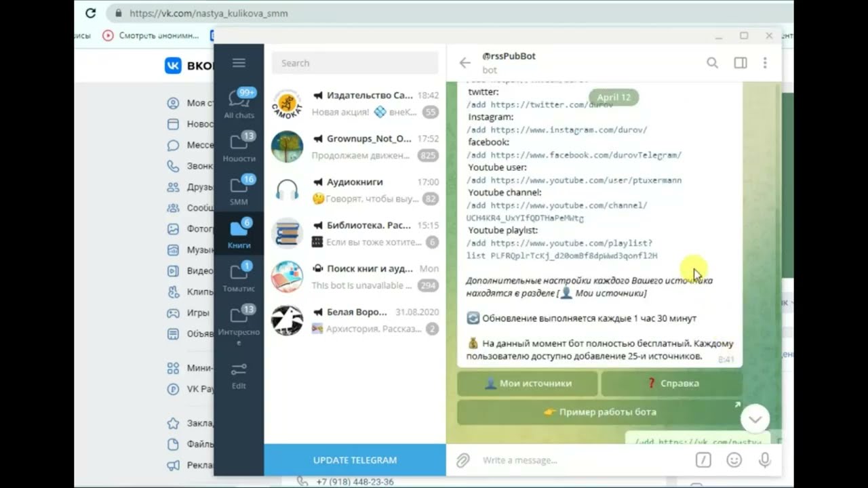Click the Write a message field
This screenshot has width=868, height=488.
tap(583, 460)
